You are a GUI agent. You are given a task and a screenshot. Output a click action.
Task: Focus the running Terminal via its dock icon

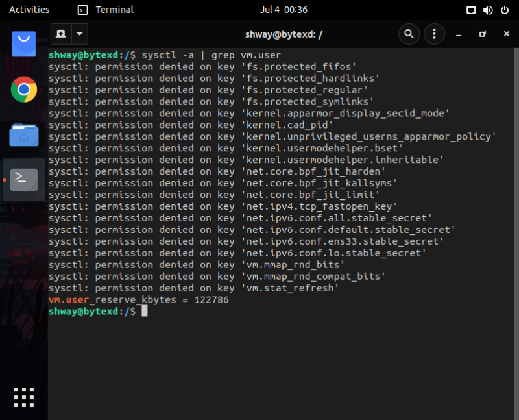coord(23,180)
